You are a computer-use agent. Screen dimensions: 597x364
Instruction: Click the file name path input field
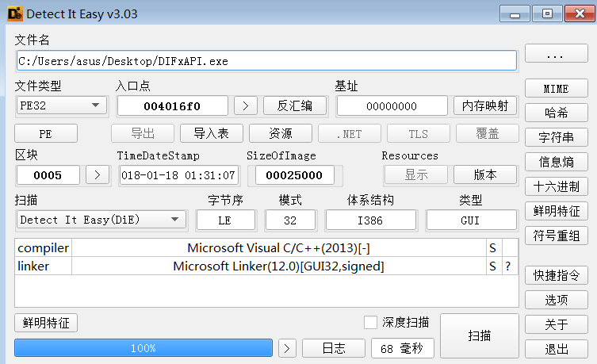[x=266, y=61]
